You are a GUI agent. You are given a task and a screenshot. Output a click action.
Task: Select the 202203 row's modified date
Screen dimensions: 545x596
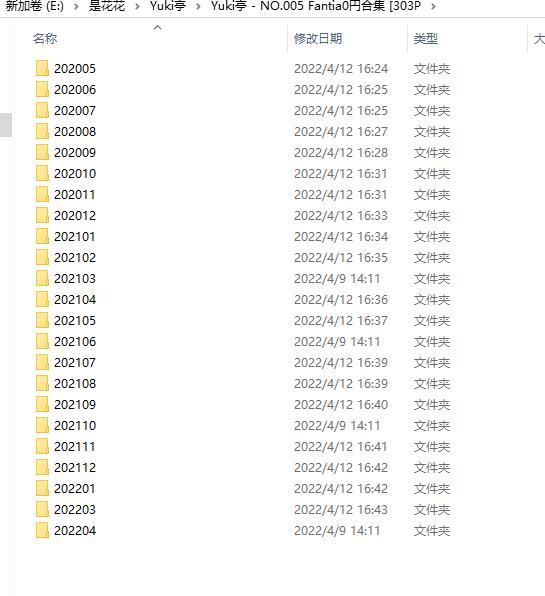341,510
